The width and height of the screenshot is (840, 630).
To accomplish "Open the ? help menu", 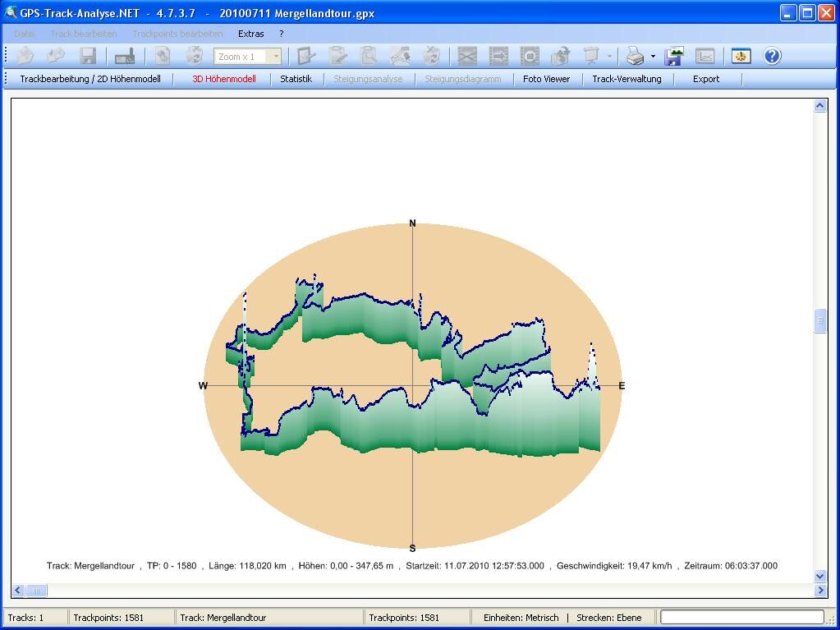I will pos(281,34).
